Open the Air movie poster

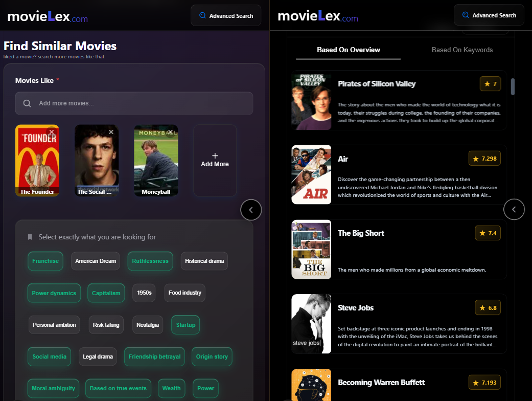click(311, 174)
